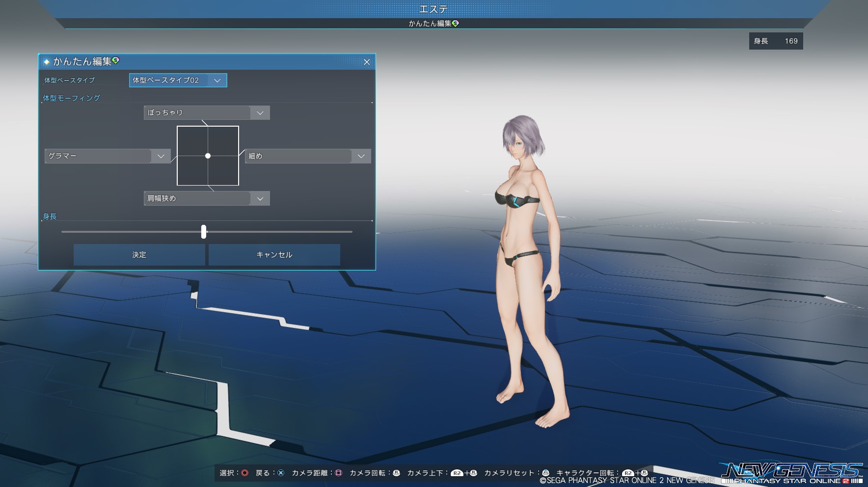
Task: Click the かんたん編集 label in top bar
Action: click(x=430, y=24)
